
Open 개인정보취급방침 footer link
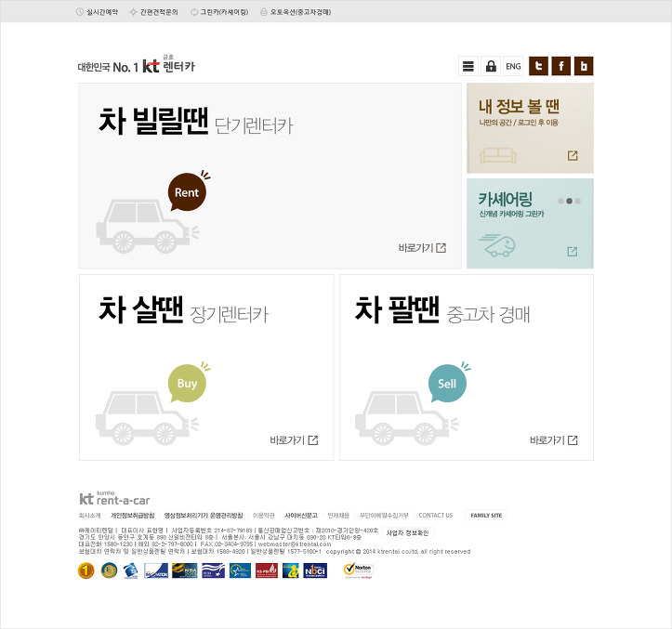[132, 516]
